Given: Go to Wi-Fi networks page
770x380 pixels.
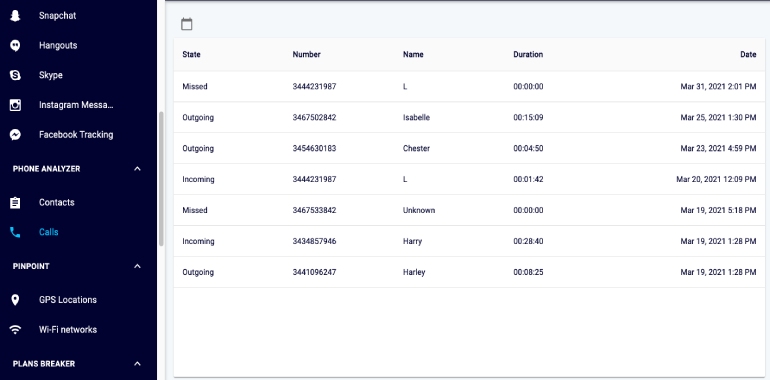Looking at the screenshot, I should coord(68,329).
